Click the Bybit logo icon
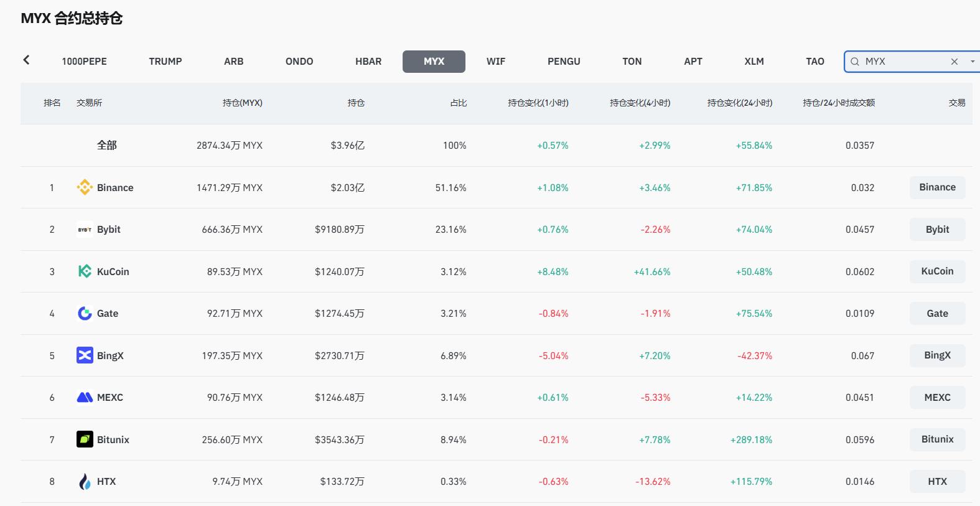 pyautogui.click(x=85, y=230)
